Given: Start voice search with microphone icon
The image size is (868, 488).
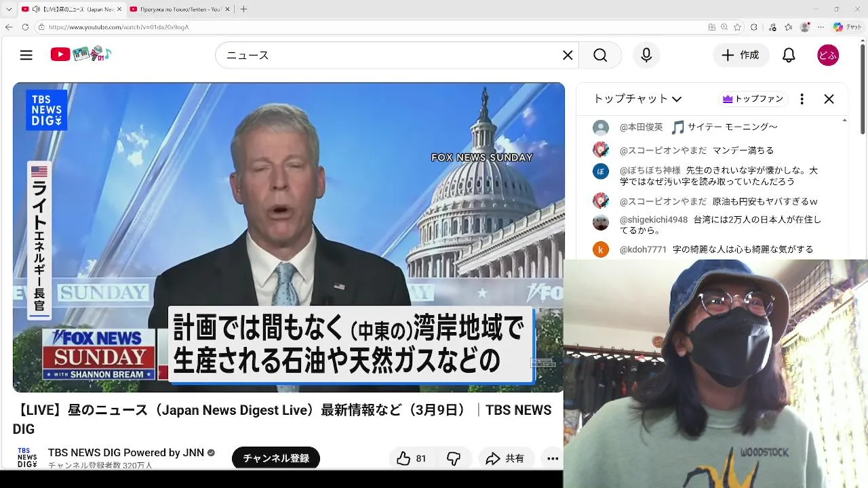Looking at the screenshot, I should point(646,55).
